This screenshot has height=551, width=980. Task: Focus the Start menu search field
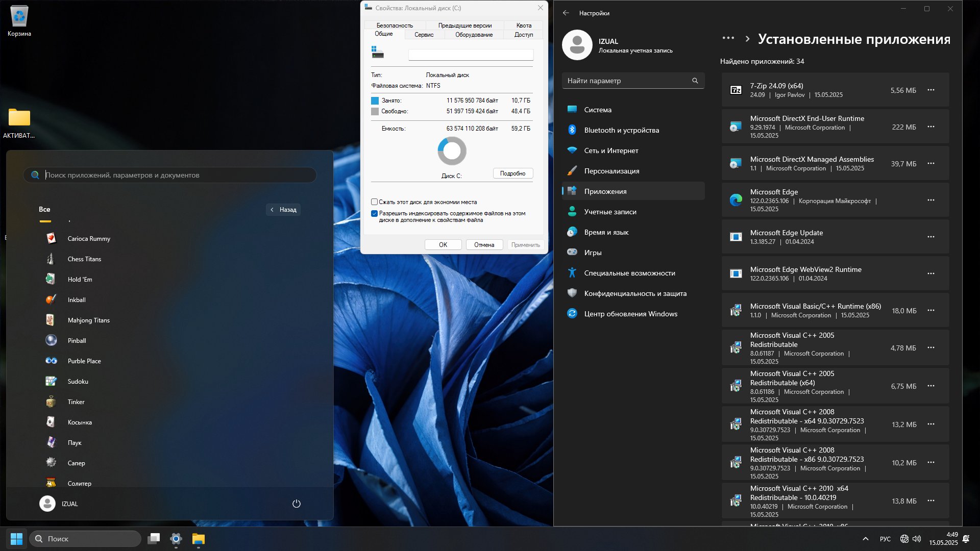(170, 175)
